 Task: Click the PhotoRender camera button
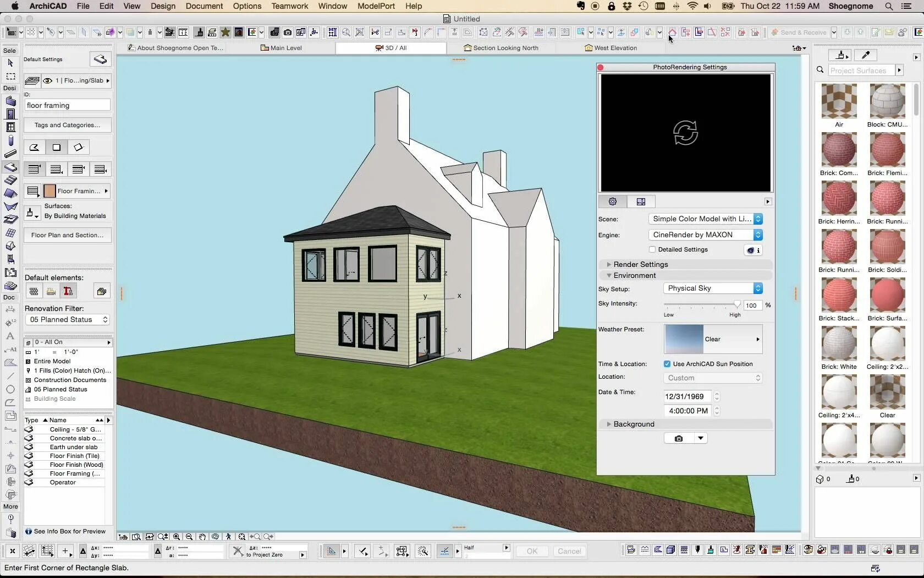coord(679,438)
